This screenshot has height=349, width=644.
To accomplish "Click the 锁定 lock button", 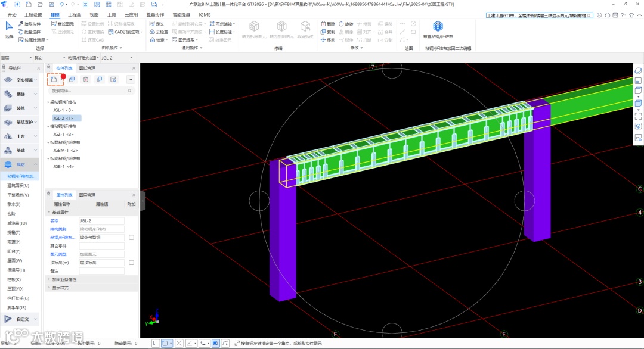I will tap(159, 40).
